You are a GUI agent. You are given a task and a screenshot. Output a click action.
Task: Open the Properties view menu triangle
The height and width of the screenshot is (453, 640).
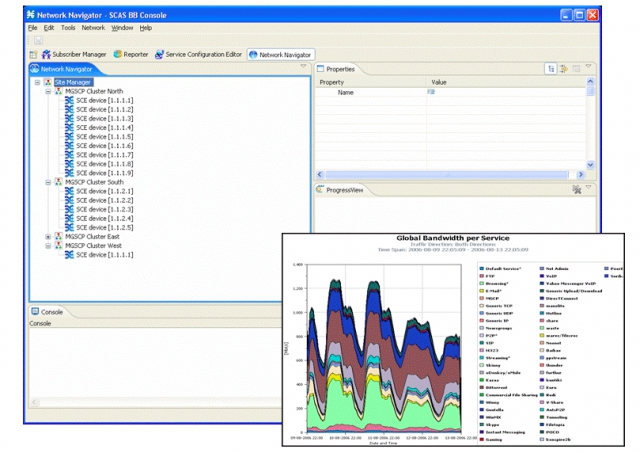588,66
